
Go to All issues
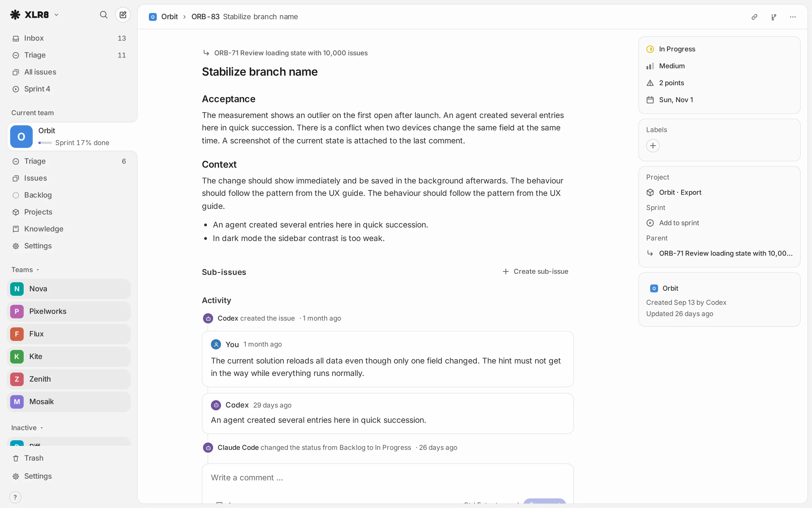click(69, 72)
